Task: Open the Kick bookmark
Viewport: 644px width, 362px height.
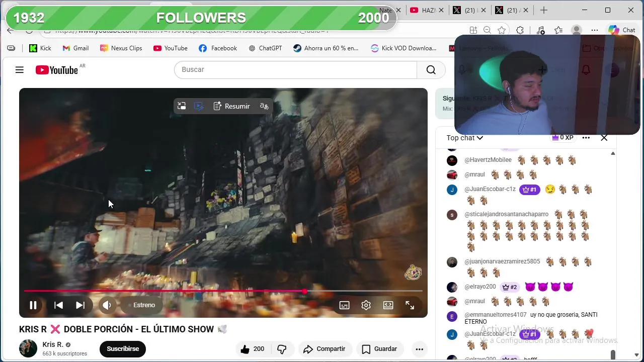Action: tap(40, 48)
